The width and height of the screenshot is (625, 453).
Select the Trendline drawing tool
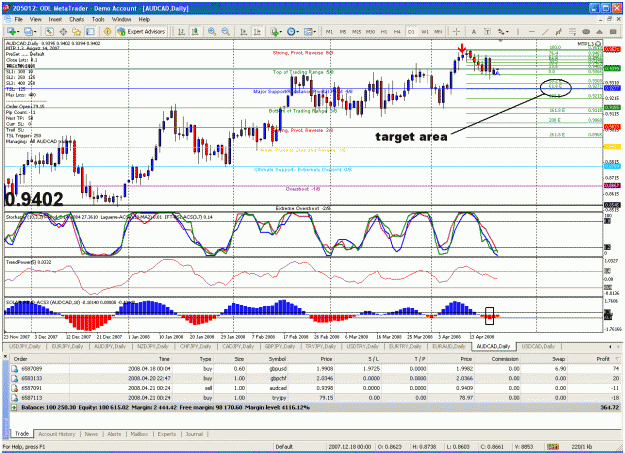click(545, 32)
